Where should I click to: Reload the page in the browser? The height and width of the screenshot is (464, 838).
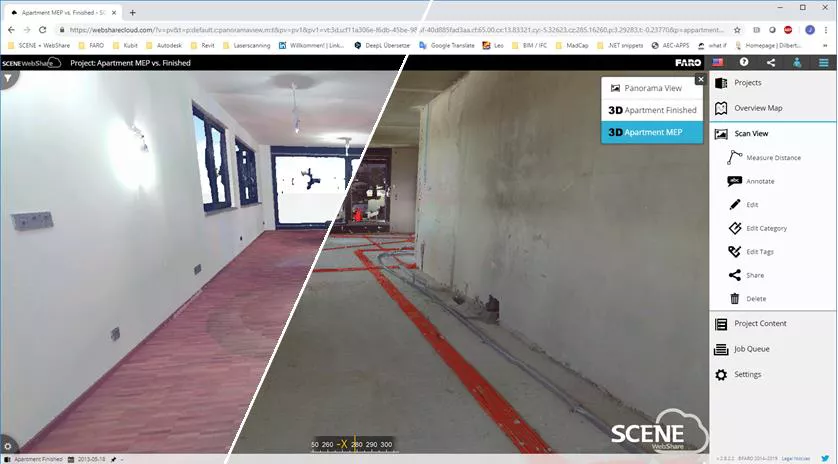(43, 30)
